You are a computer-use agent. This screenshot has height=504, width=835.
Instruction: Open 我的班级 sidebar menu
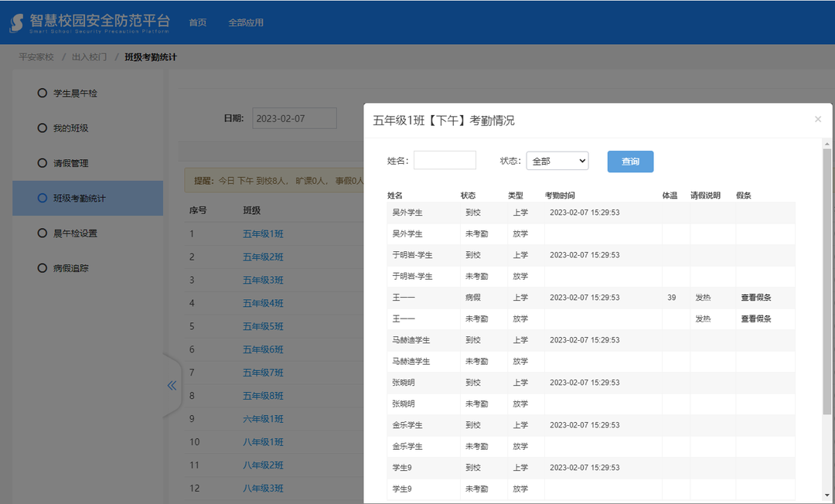[71, 128]
